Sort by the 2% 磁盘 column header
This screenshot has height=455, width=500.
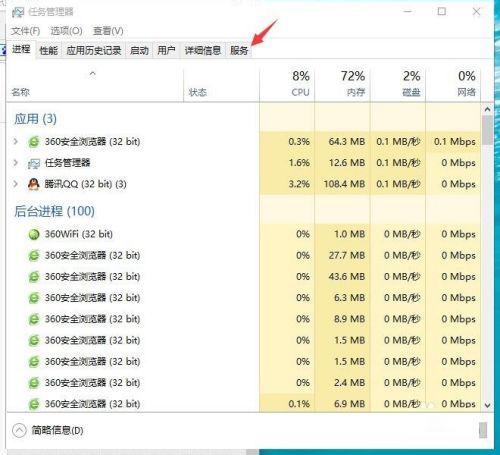(x=398, y=85)
